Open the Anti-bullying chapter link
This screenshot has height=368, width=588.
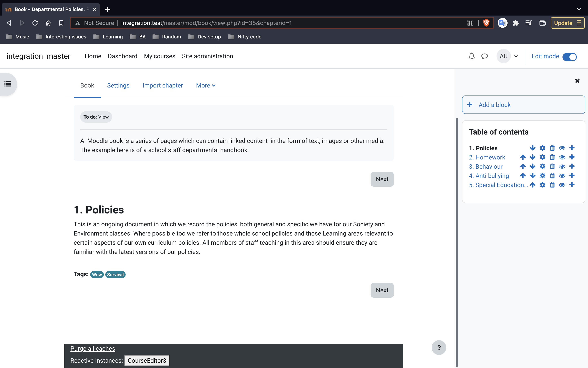click(x=489, y=176)
